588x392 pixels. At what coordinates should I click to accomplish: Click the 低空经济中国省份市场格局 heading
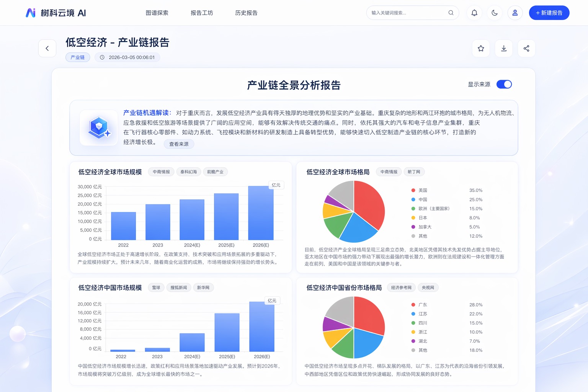[x=344, y=287]
